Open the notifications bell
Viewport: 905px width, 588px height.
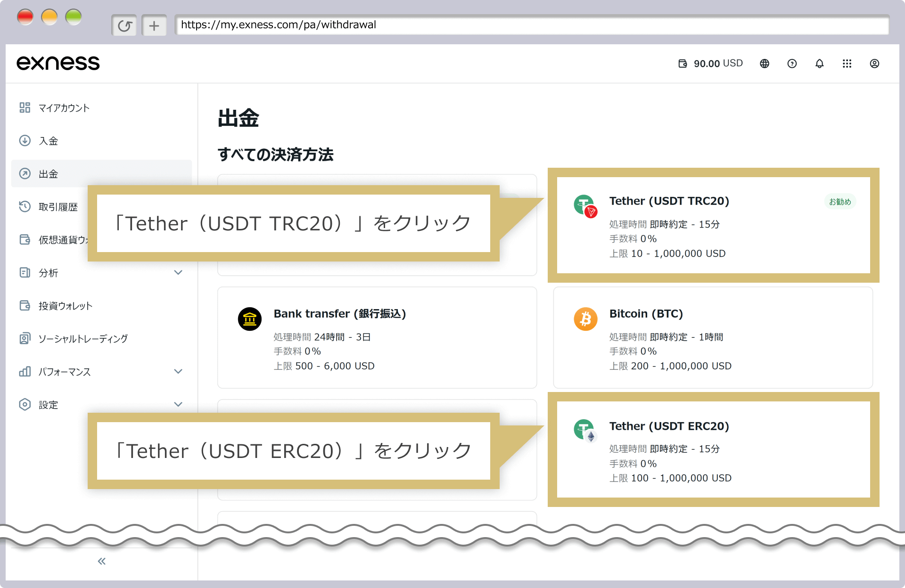(x=820, y=64)
